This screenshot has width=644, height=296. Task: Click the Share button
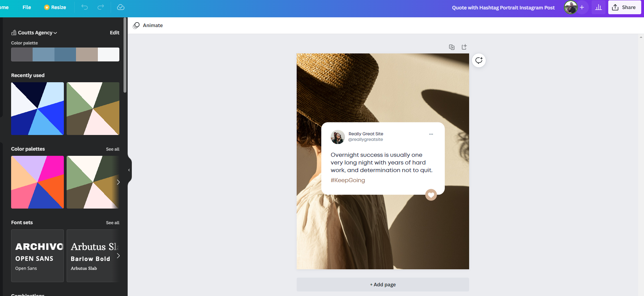(x=624, y=7)
